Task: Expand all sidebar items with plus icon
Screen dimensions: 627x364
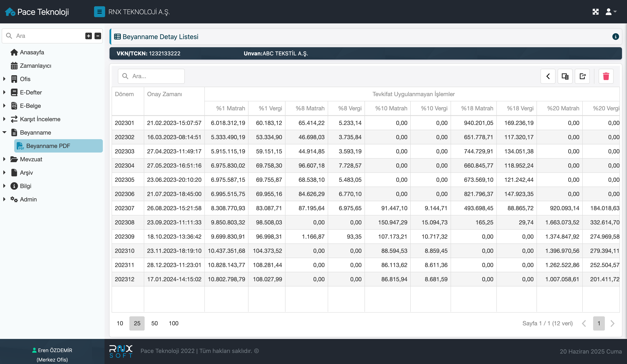Action: 89,36
